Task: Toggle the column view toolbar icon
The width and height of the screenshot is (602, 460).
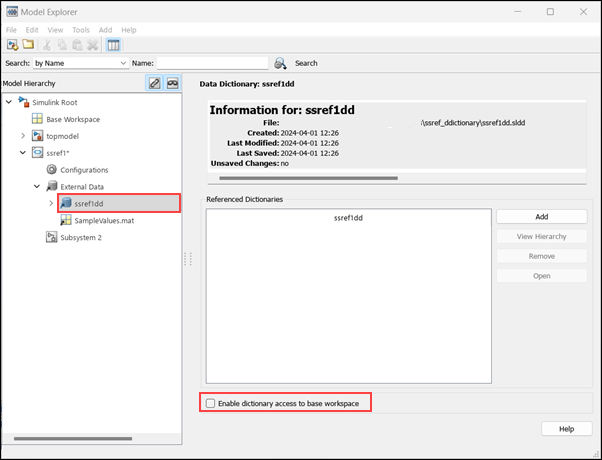Action: 113,45
